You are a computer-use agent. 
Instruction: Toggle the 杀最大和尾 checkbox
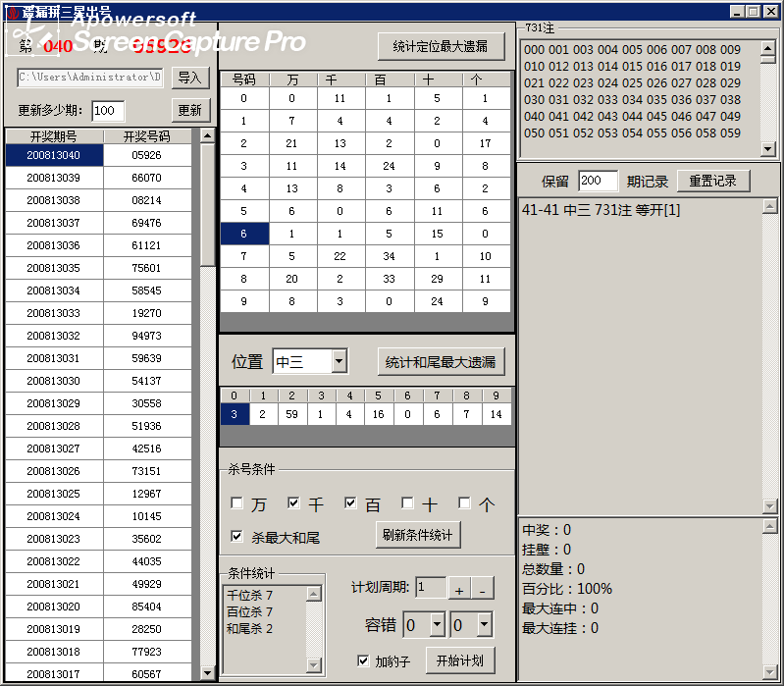pyautogui.click(x=236, y=537)
